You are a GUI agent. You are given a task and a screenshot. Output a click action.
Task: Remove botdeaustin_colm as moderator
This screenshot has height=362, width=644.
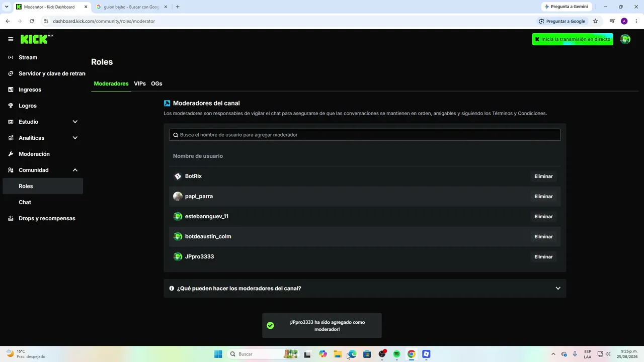543,237
